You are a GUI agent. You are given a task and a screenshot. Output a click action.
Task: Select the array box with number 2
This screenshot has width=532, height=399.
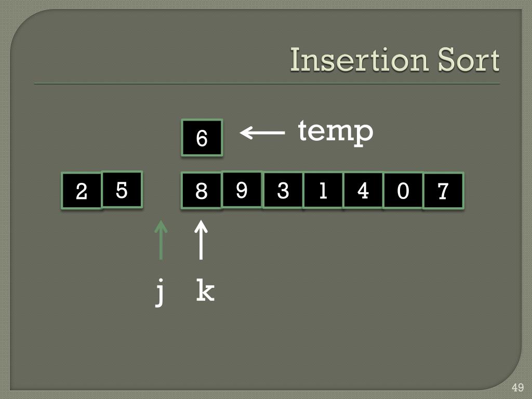pos(82,191)
